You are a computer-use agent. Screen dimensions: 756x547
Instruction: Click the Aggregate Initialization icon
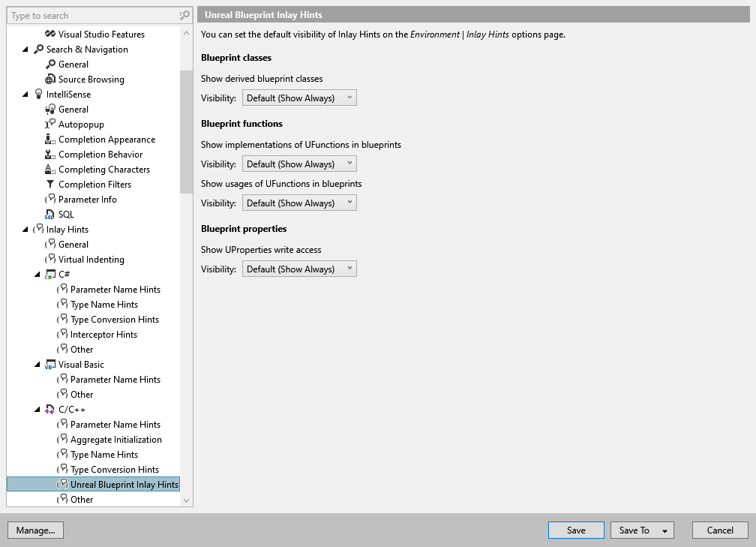point(62,439)
